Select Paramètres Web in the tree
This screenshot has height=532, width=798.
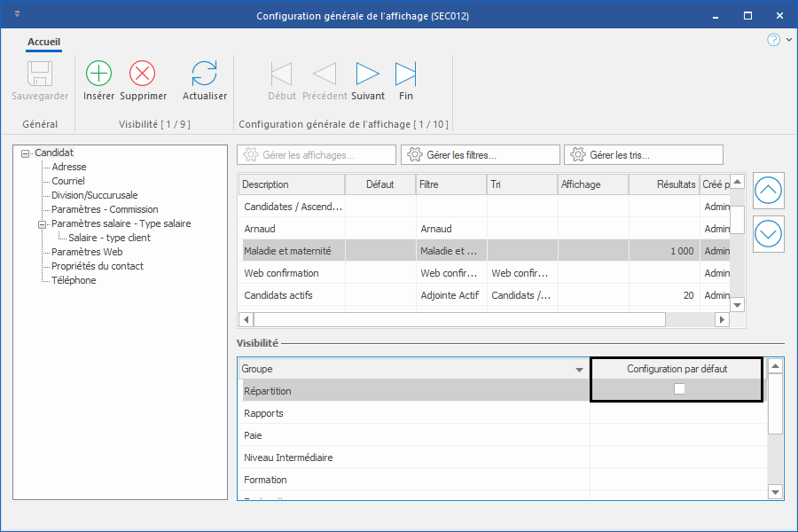pyautogui.click(x=87, y=252)
